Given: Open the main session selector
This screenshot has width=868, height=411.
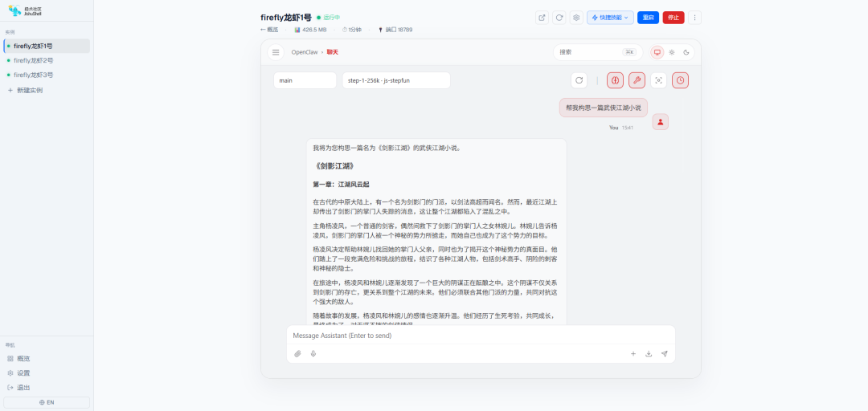Looking at the screenshot, I should point(305,80).
